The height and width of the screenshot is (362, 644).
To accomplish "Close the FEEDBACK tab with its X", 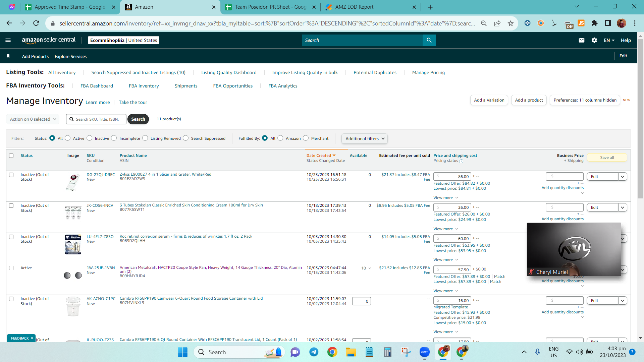I will click(x=32, y=338).
